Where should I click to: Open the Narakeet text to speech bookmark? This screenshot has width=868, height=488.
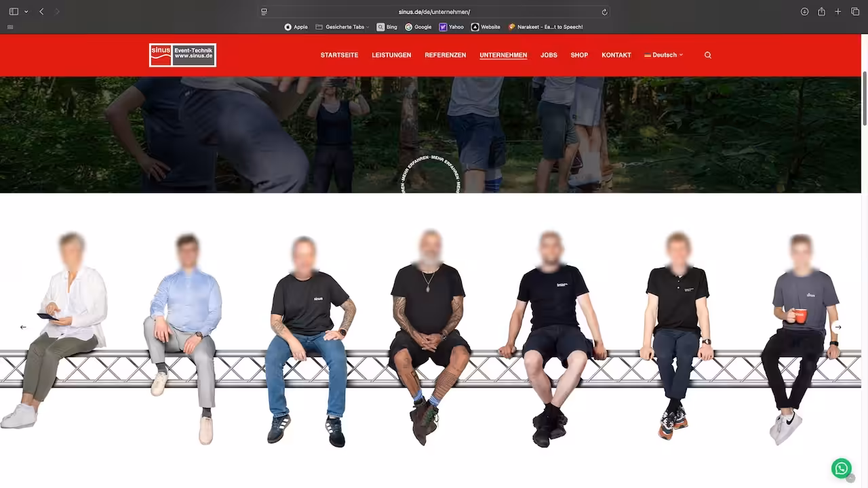click(x=546, y=27)
